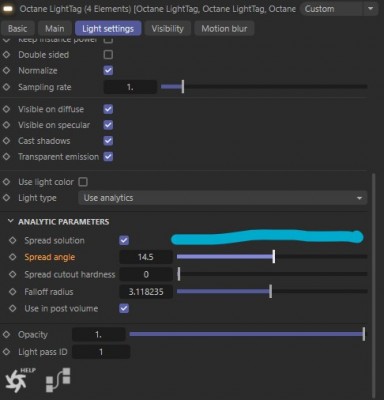Click the Octane LightTag icon in header
384x400 pixels.
(x=8, y=9)
